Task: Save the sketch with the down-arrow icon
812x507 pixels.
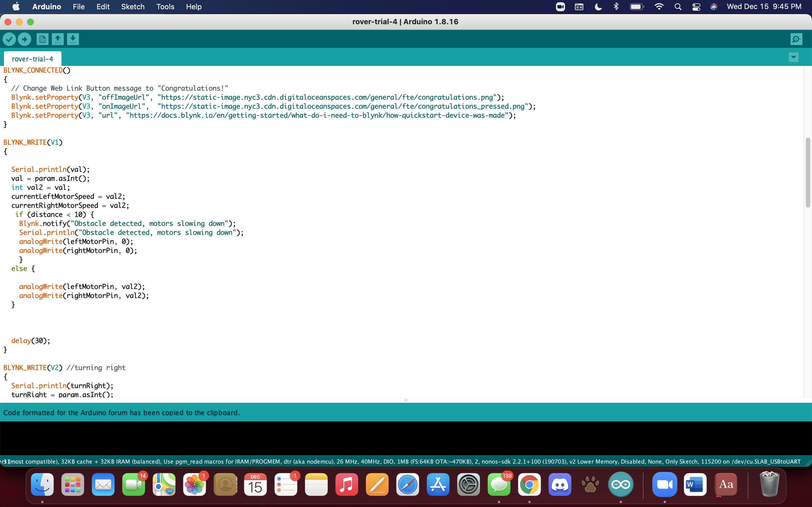Action: [73, 39]
